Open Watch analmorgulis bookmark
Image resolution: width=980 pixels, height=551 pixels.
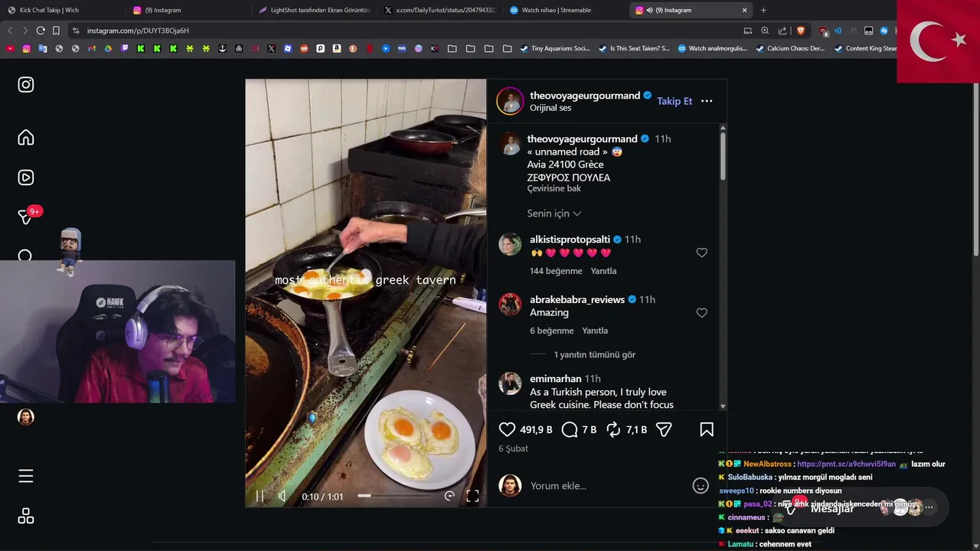tap(713, 48)
